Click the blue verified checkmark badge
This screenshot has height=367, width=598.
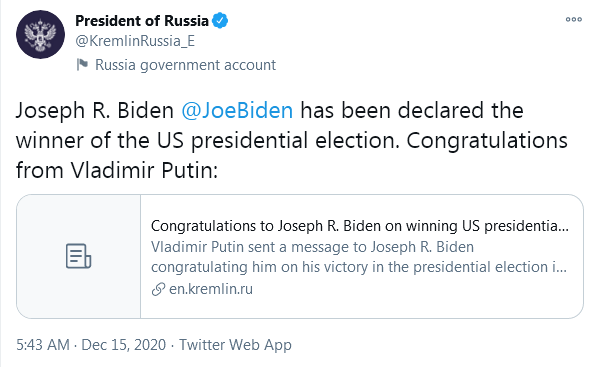pos(220,21)
